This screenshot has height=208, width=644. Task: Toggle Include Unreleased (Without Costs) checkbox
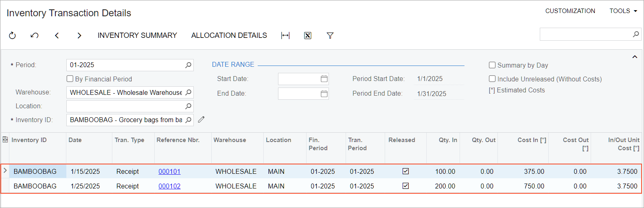pyautogui.click(x=492, y=79)
